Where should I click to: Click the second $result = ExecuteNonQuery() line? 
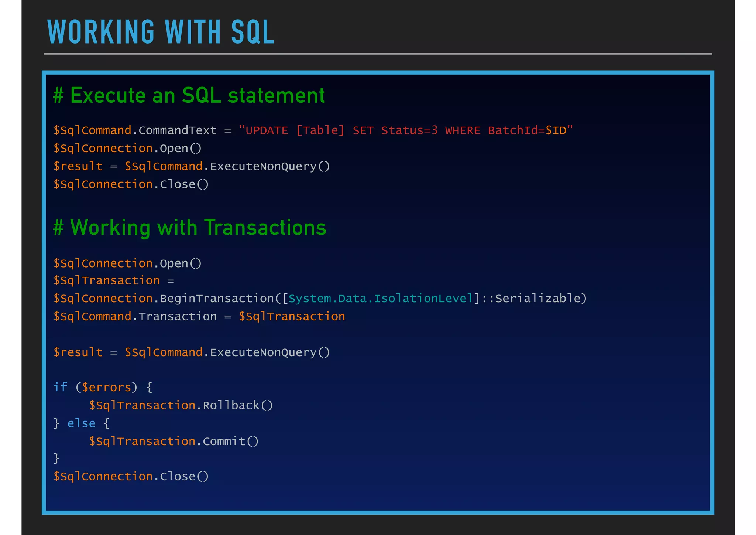point(192,352)
